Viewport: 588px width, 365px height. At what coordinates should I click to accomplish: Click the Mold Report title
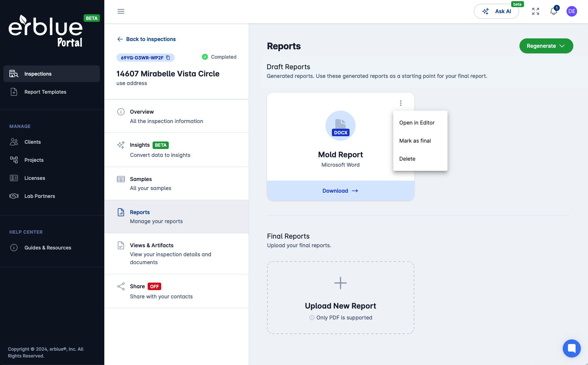point(341,155)
